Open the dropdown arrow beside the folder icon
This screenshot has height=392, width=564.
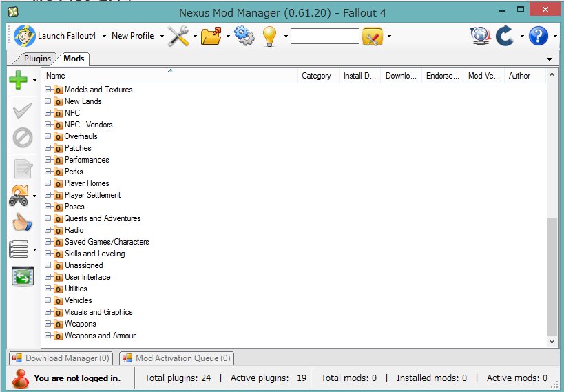pos(228,36)
